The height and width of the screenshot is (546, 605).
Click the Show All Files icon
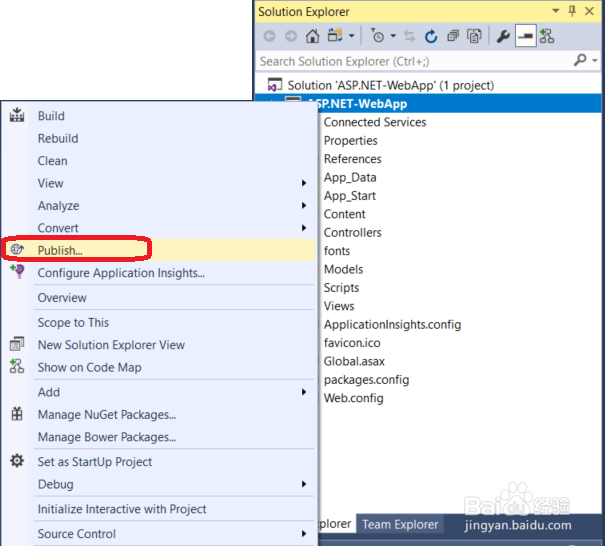click(x=474, y=36)
